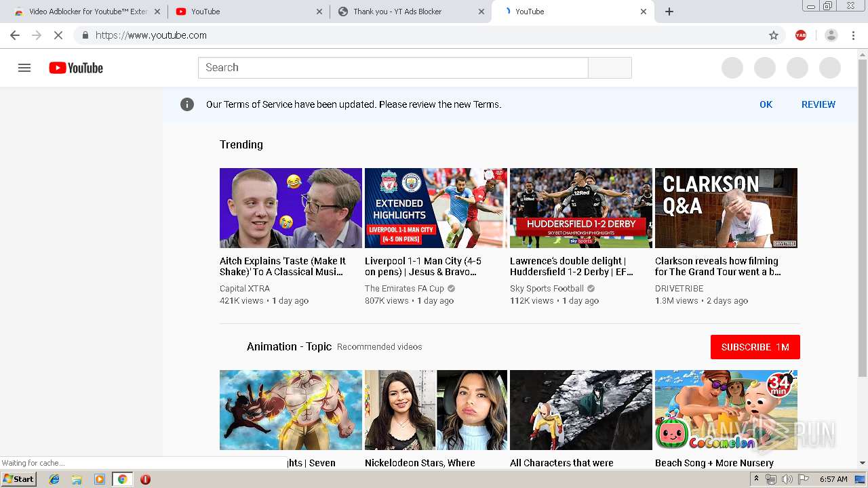This screenshot has height=488, width=868.
Task: Click the address bar URL
Action: coord(151,35)
